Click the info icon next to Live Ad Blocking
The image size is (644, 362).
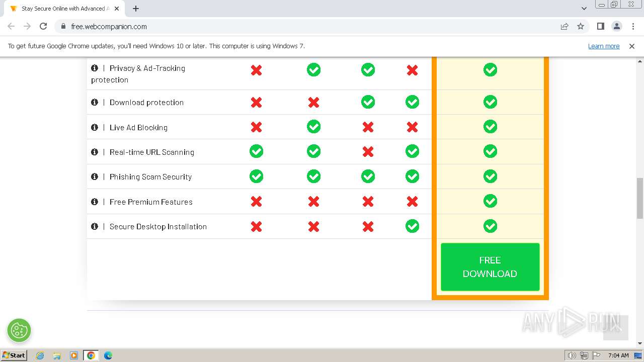coord(94,127)
